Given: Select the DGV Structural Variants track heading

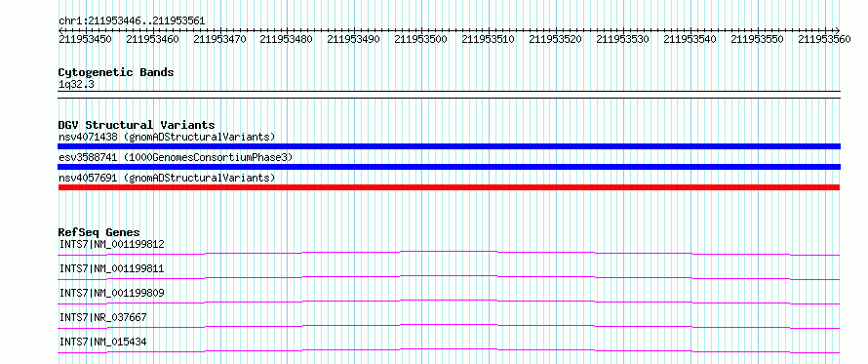Looking at the screenshot, I should tap(137, 125).
